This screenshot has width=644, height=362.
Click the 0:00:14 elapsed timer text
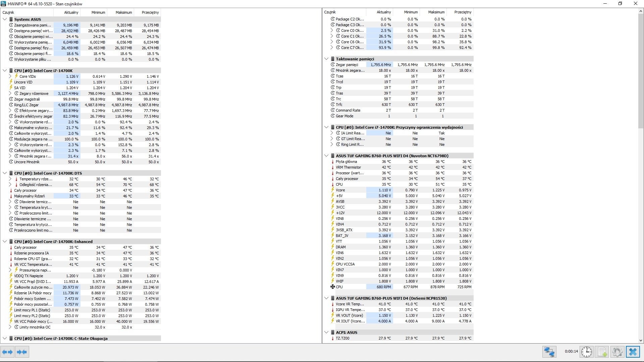pyautogui.click(x=571, y=352)
